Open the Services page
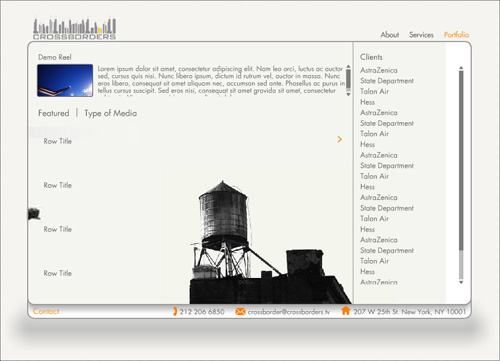 pos(421,35)
